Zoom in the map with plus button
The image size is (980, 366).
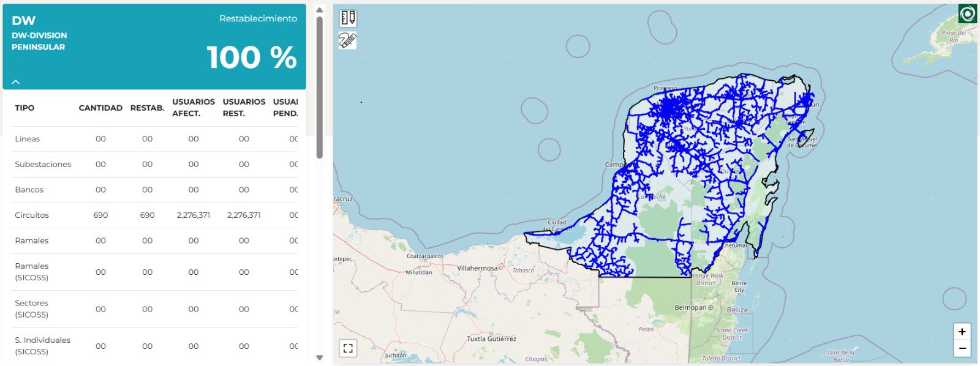(x=962, y=332)
